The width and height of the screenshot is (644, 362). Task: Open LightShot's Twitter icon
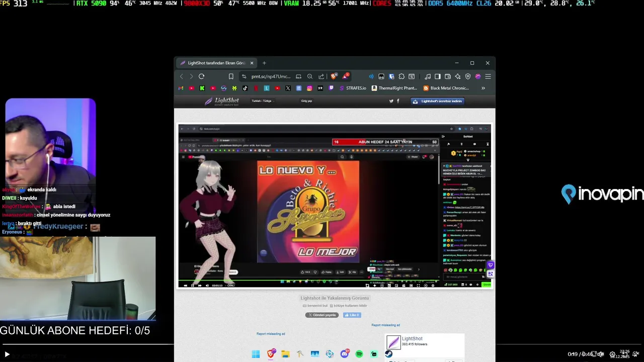[x=391, y=101]
